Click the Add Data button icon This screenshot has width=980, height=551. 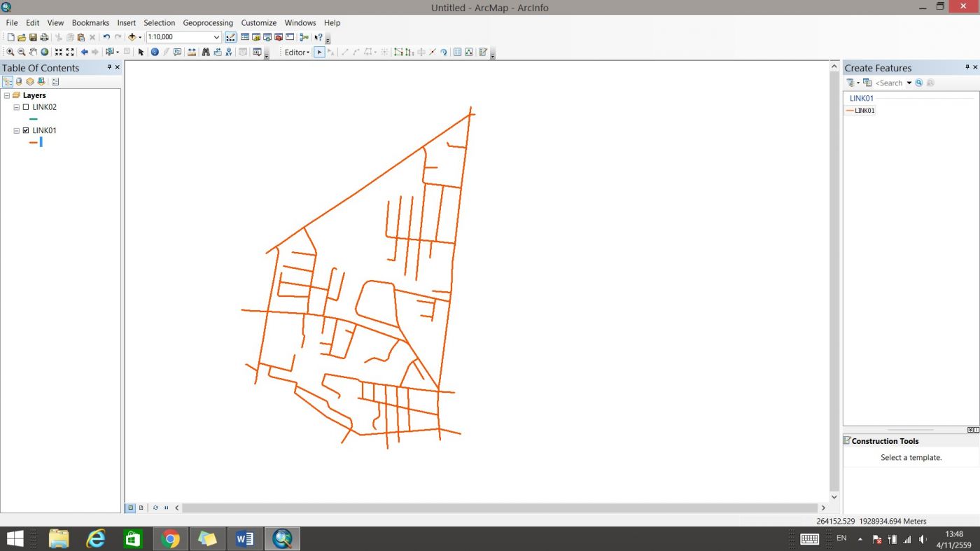[x=132, y=37]
